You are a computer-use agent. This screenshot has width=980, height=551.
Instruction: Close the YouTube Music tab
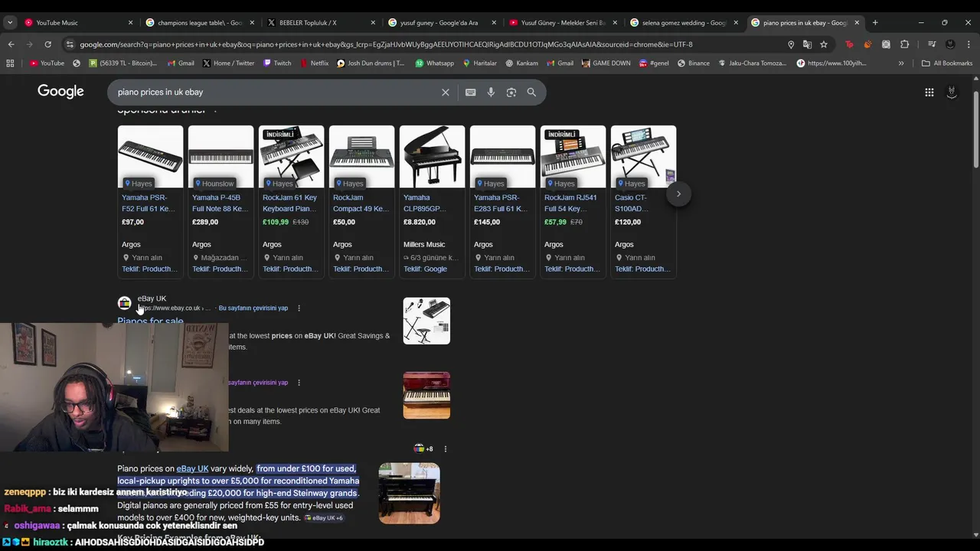[x=130, y=22]
